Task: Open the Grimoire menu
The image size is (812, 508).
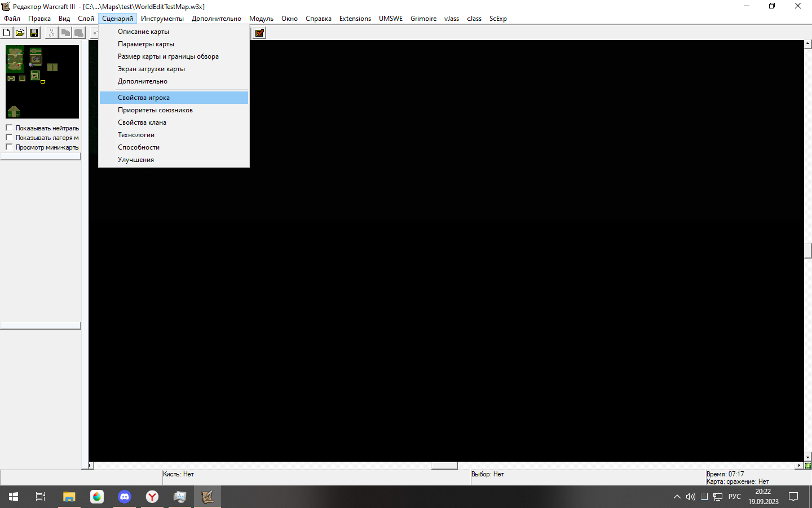Action: pos(423,19)
